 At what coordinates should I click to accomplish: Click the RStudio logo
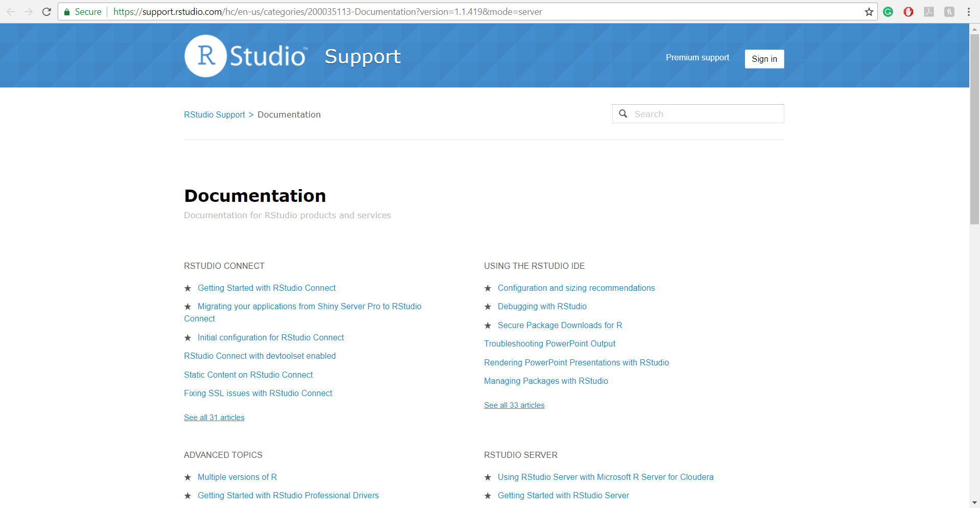click(x=246, y=56)
